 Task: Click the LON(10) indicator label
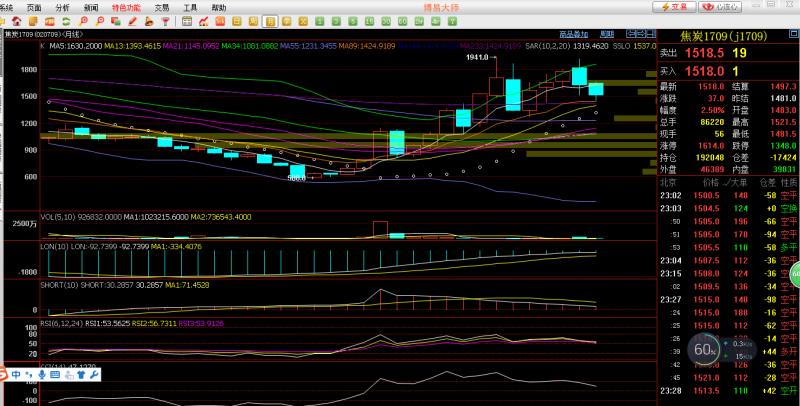pos(55,246)
